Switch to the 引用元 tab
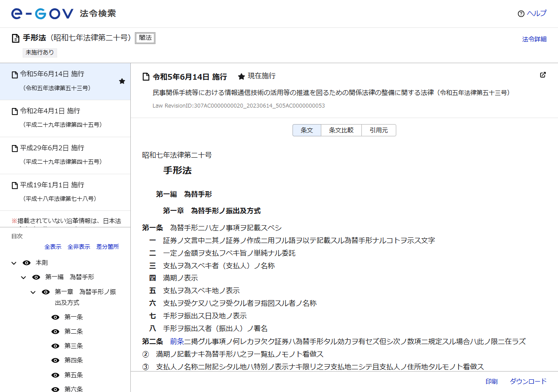This screenshot has width=558, height=392. (x=379, y=130)
